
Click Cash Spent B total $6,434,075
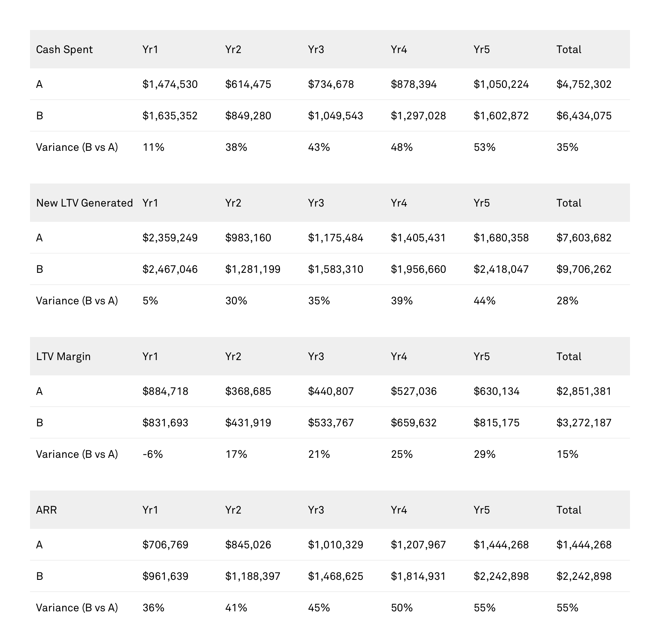coord(584,116)
